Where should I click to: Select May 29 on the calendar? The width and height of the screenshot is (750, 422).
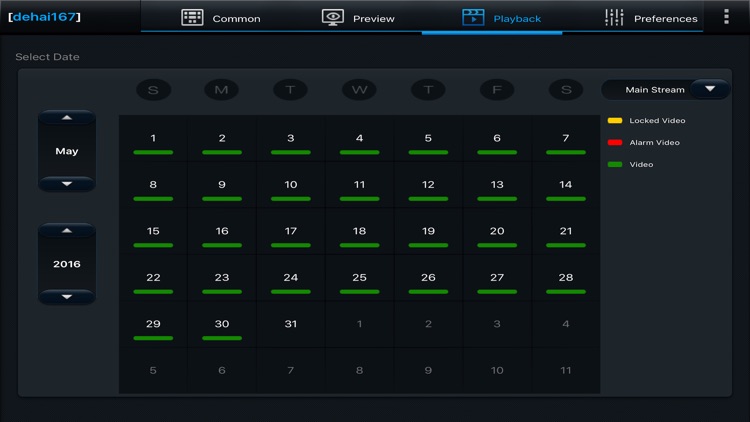(x=153, y=324)
